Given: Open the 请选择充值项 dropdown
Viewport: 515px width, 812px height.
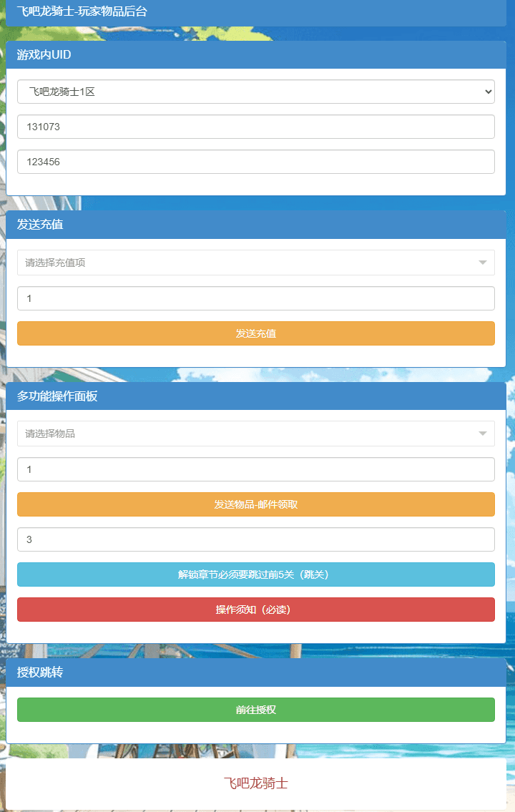Looking at the screenshot, I should click(x=255, y=263).
